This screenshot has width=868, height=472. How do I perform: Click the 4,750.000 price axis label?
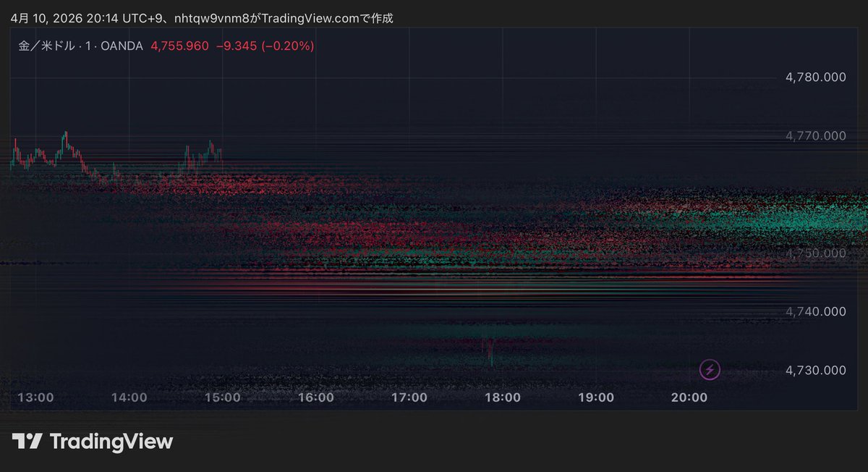pos(816,253)
